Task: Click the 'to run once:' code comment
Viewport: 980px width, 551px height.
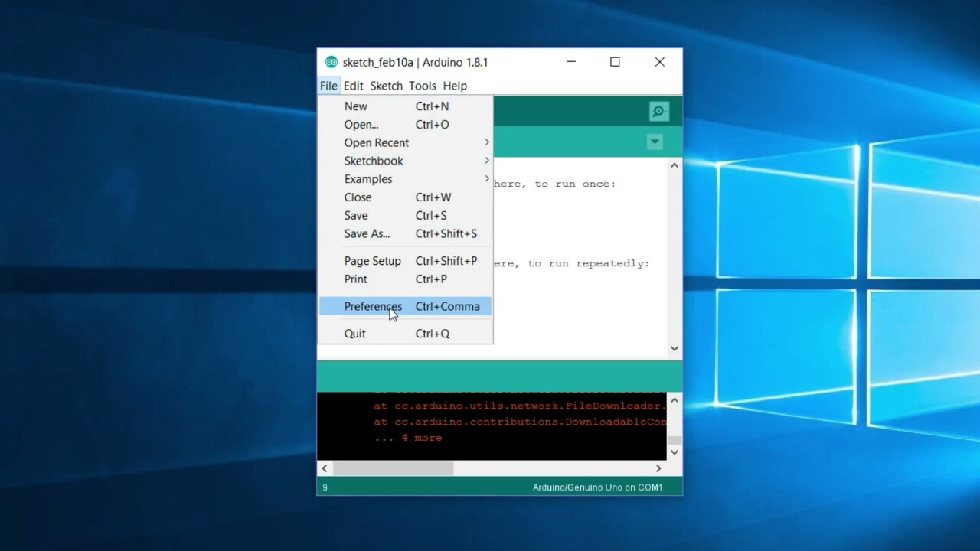Action: tap(575, 184)
